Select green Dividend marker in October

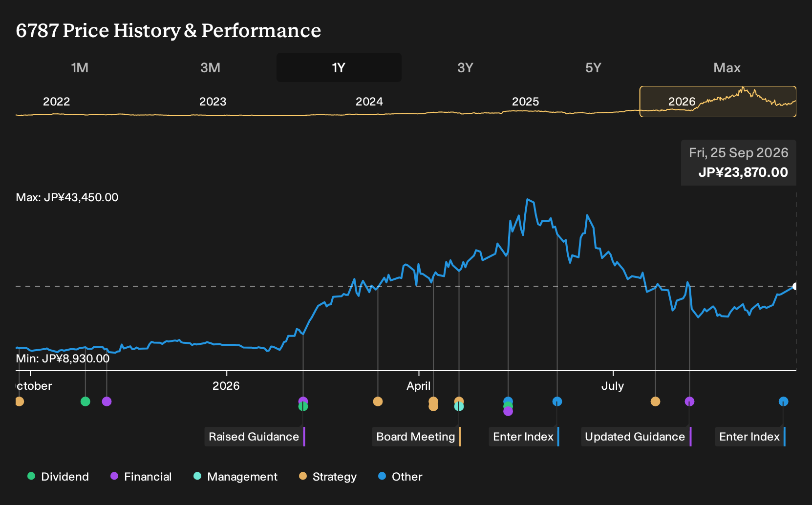pyautogui.click(x=85, y=401)
